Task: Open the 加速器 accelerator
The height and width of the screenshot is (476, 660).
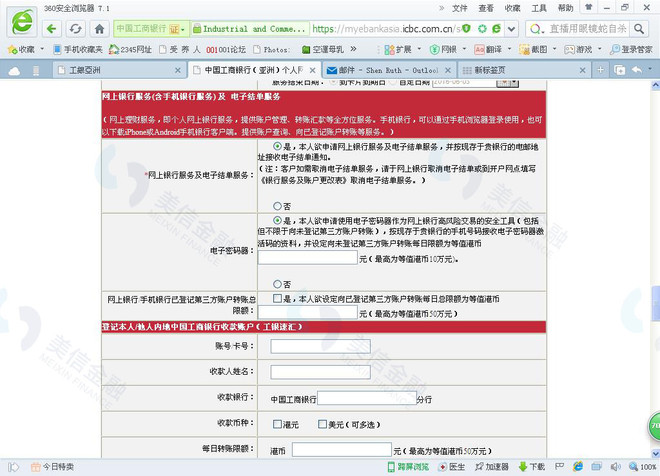Action: [492, 467]
